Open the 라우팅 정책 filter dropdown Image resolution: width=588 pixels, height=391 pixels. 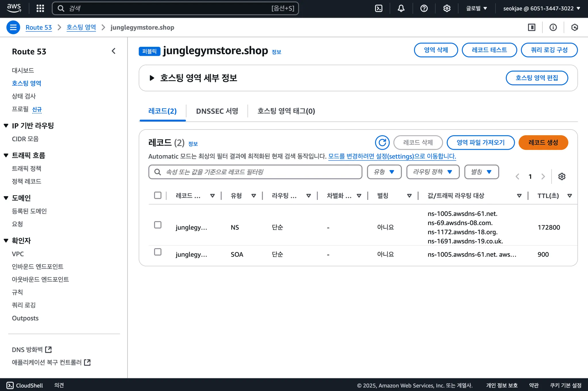[x=433, y=172]
